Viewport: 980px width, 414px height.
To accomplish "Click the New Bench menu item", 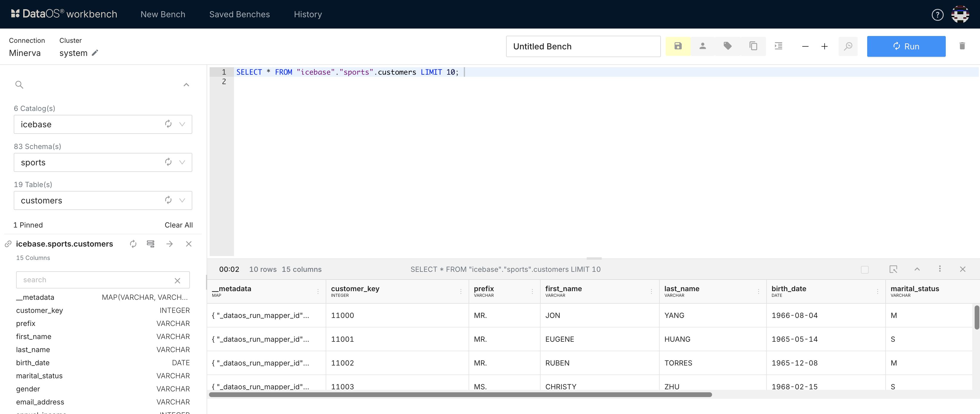I will click(162, 14).
